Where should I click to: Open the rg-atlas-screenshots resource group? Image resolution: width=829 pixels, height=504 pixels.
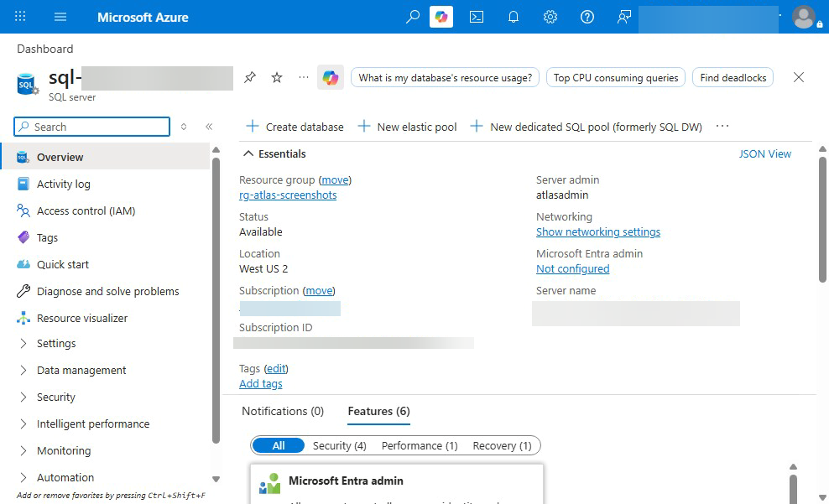coord(288,195)
